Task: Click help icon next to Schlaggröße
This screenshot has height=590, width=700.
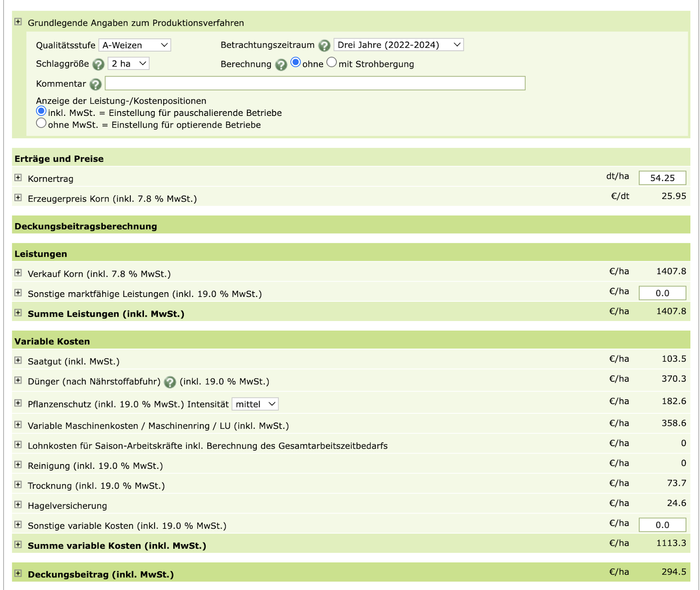Action: (98, 64)
